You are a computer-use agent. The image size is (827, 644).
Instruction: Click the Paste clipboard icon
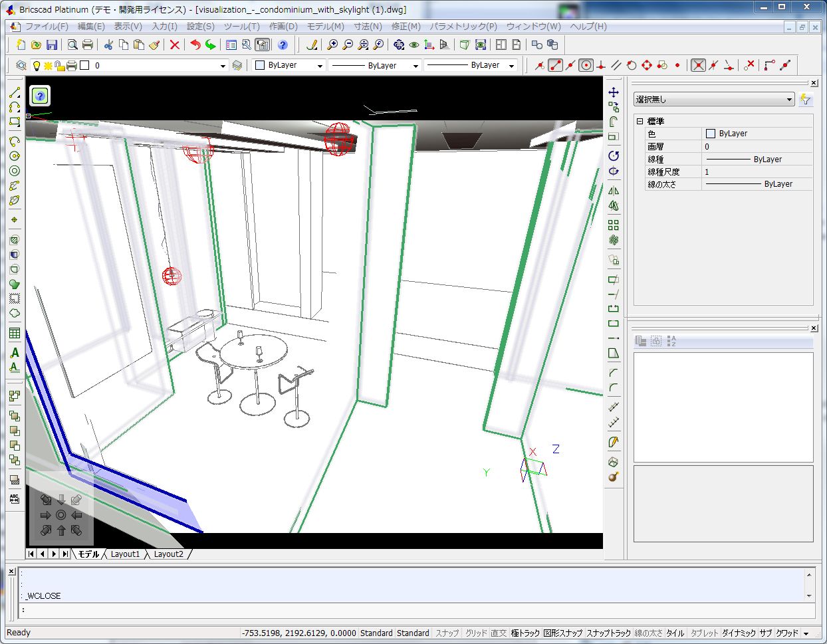pyautogui.click(x=139, y=45)
